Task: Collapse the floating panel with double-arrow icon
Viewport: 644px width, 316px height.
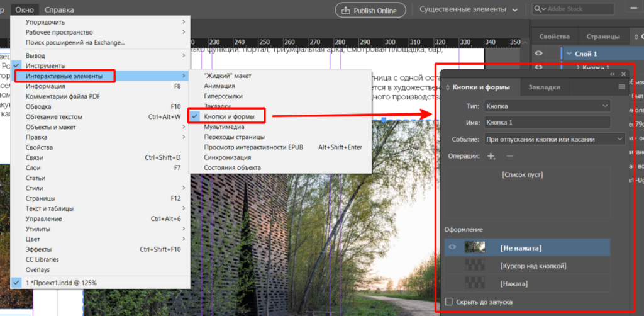Action: pos(613,74)
